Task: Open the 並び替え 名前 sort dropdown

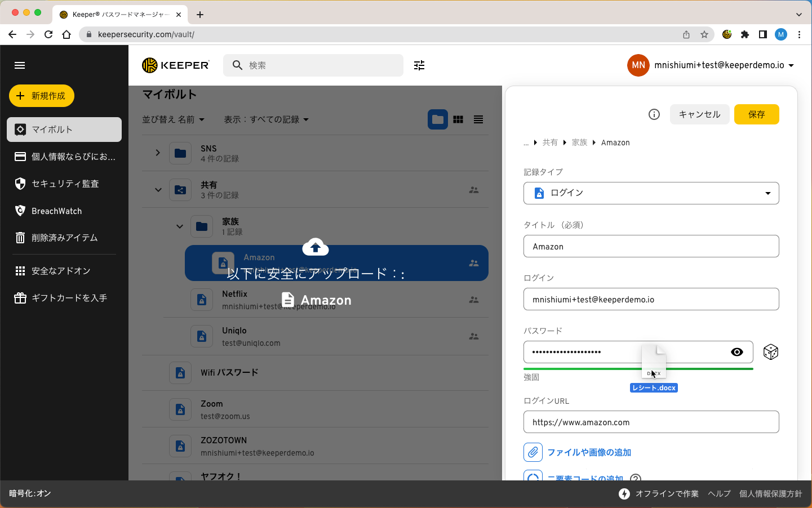Action: 173,119
